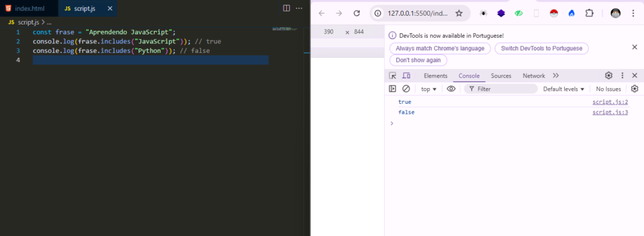Expand the Default levels dropdown

[563, 89]
